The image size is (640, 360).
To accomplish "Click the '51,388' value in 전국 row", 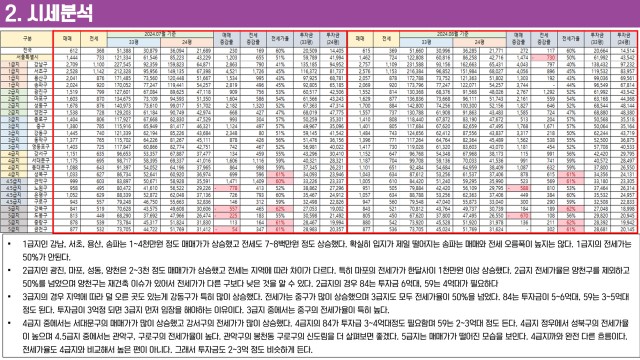I will point(124,51).
